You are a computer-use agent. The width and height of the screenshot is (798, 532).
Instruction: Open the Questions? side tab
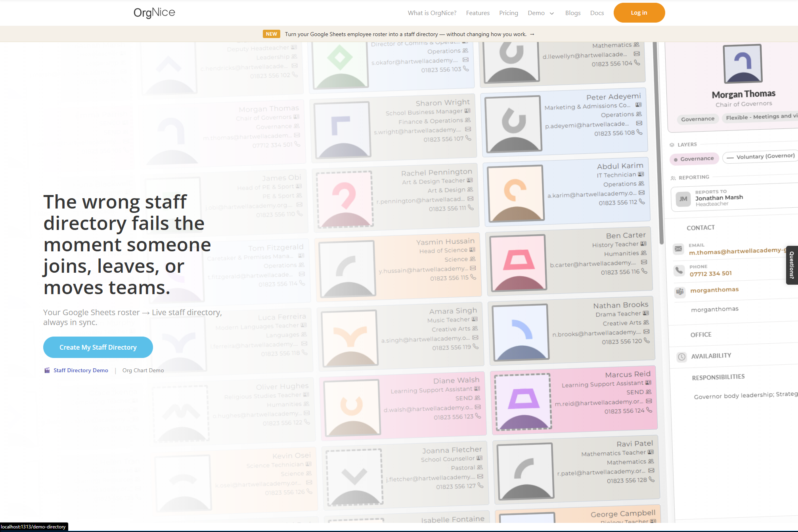[792, 265]
